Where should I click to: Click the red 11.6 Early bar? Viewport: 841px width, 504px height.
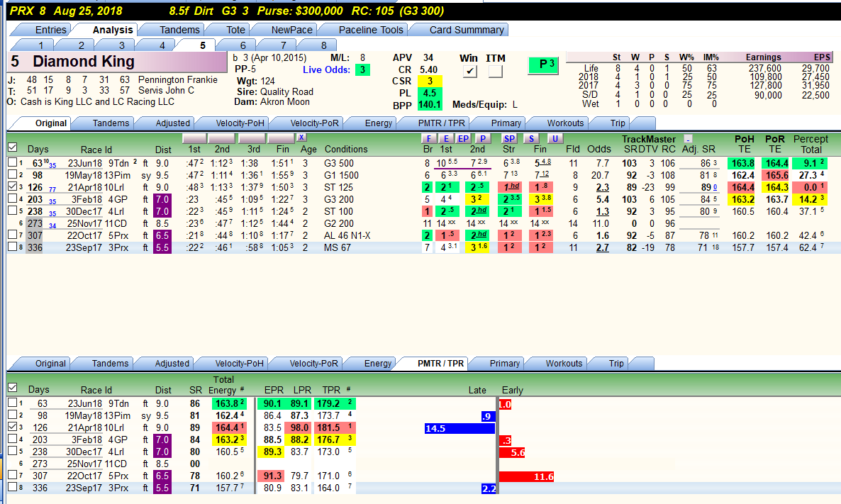click(527, 476)
